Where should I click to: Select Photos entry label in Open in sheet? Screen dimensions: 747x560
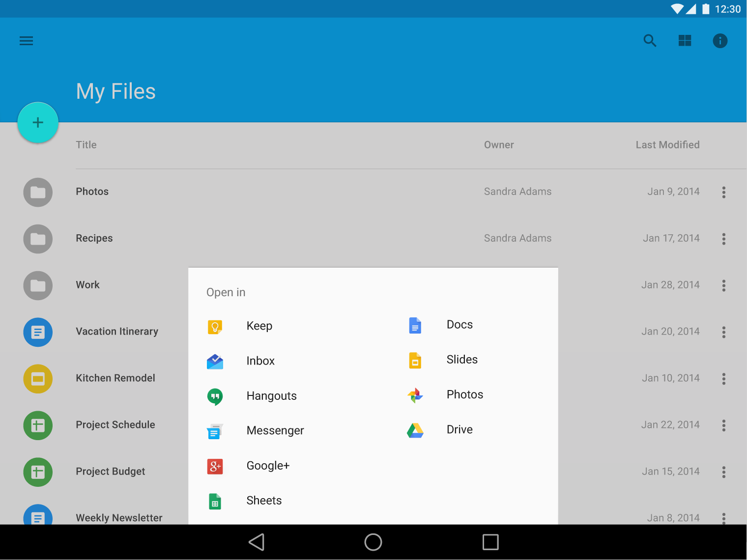(465, 394)
